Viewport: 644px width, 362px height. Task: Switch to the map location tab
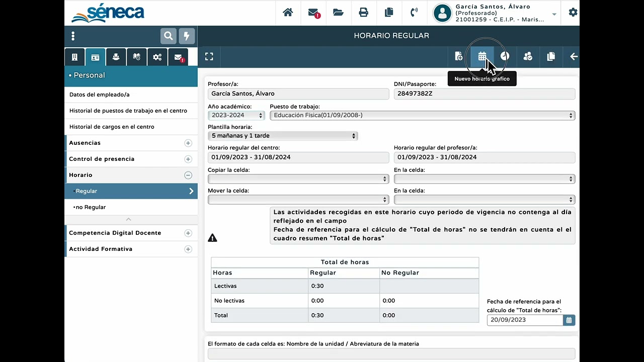[x=136, y=57]
